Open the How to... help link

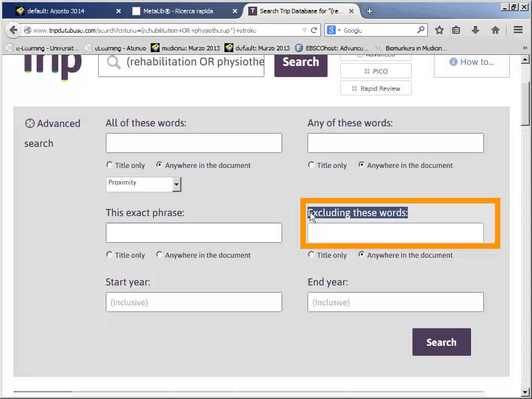click(x=472, y=65)
